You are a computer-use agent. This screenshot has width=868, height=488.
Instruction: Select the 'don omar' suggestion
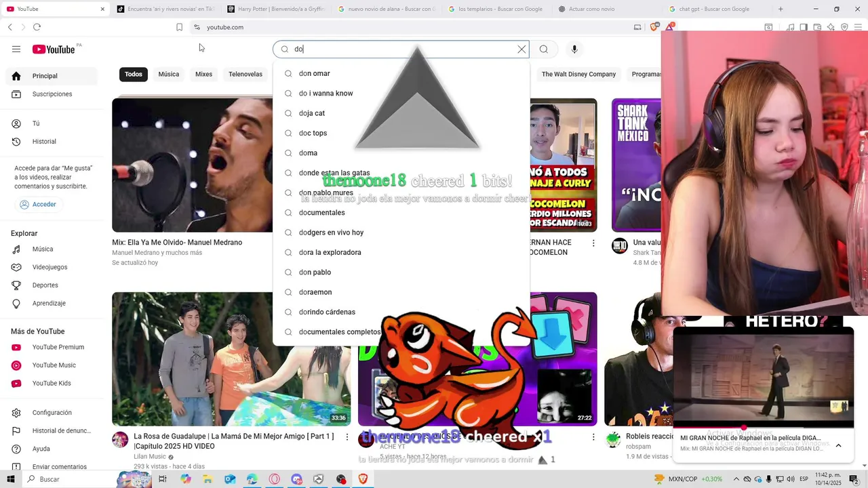tap(401, 73)
